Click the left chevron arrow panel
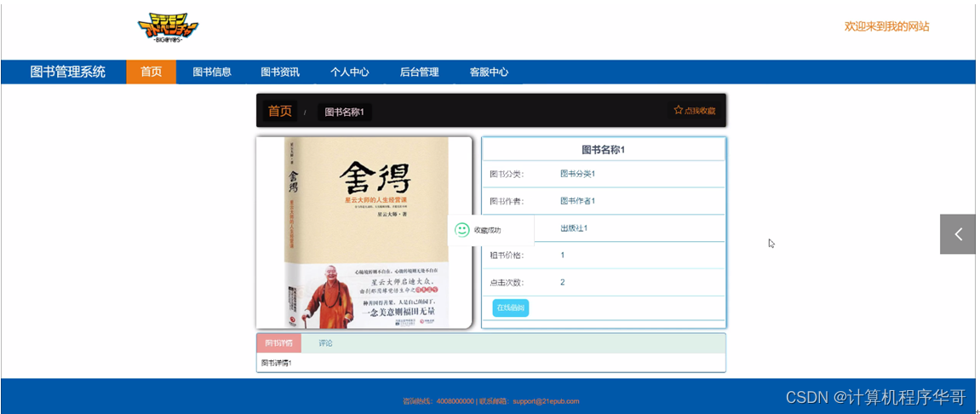Viewport: 980px width, 414px height. coord(958,234)
